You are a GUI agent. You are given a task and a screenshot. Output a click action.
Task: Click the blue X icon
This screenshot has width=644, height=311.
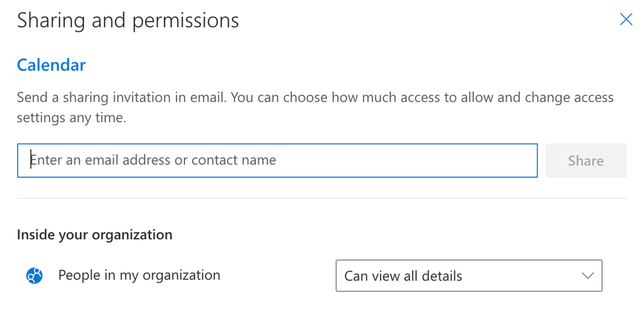626,19
